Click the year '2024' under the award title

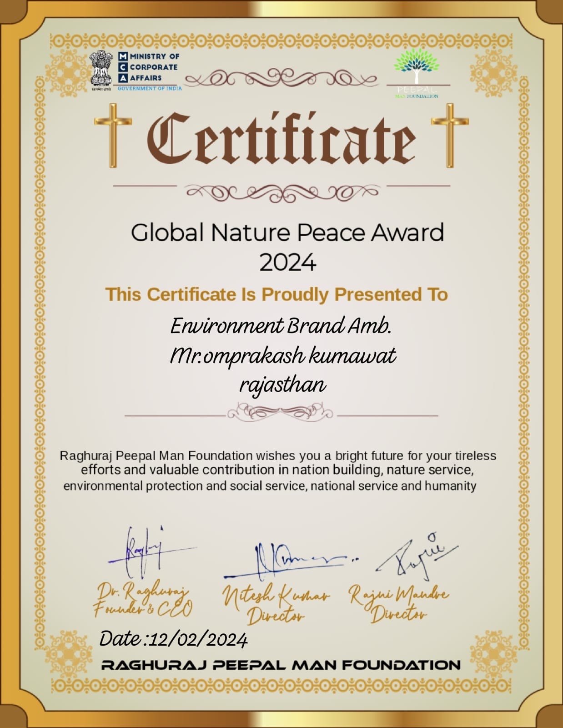pos(287,263)
